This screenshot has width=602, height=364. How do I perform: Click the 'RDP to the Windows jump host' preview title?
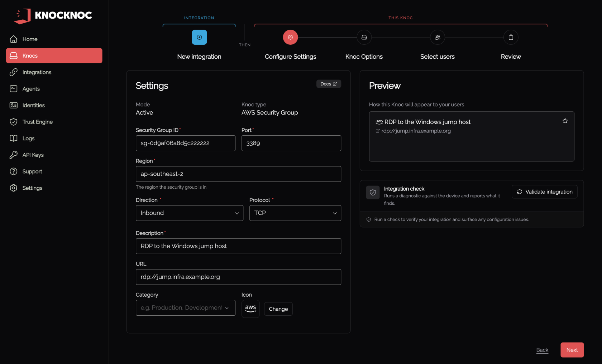(x=427, y=122)
